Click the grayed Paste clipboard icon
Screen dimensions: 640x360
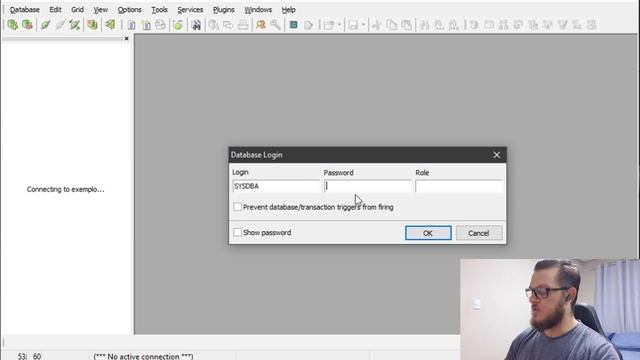coord(407,25)
